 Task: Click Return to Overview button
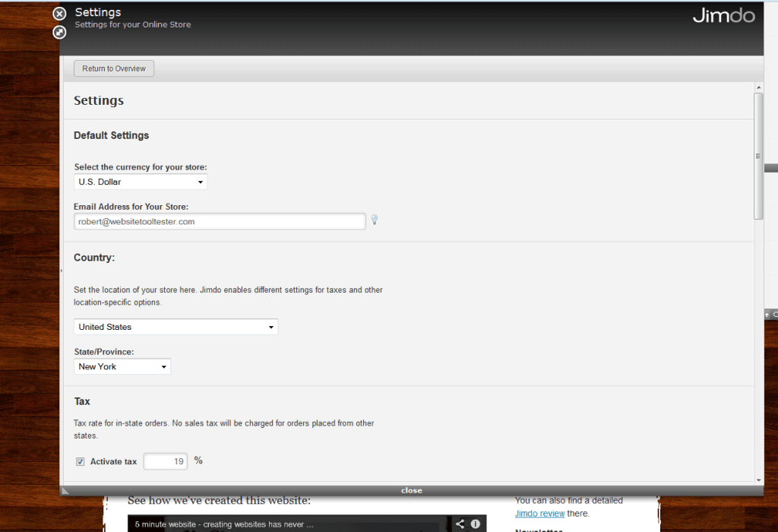(114, 68)
